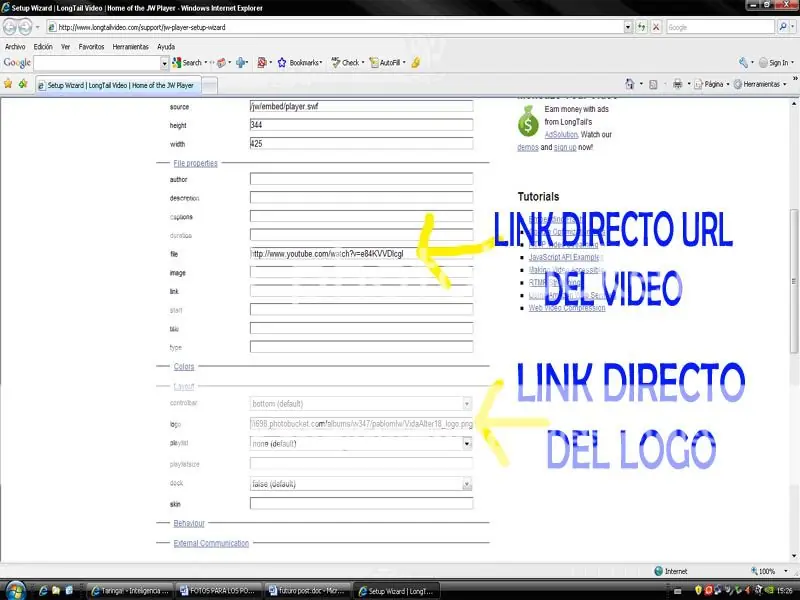Switch to futuro post.doc taskbar window

coord(308,591)
